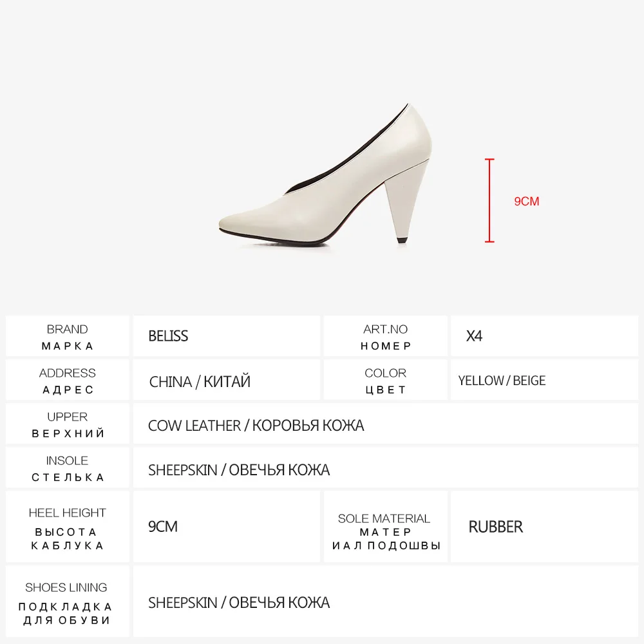Image resolution: width=644 pixels, height=644 pixels.
Task: Click the red heel measurement line
Action: tap(489, 200)
